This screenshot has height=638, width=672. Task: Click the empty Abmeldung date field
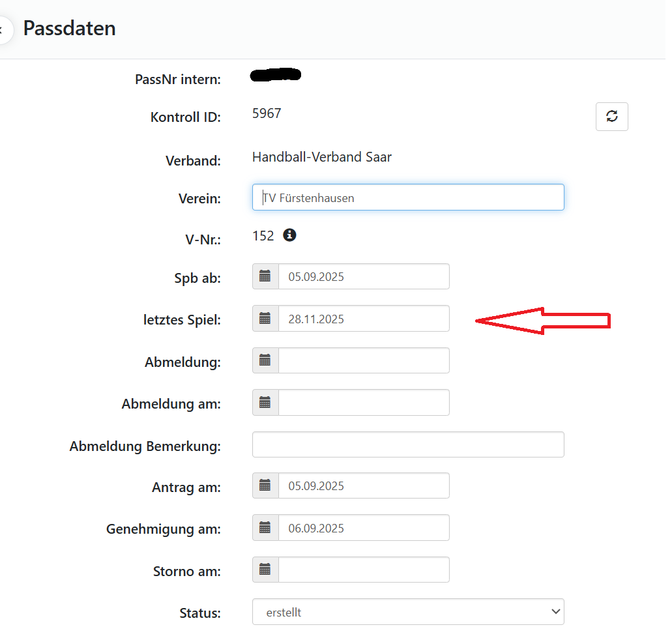coord(363,360)
